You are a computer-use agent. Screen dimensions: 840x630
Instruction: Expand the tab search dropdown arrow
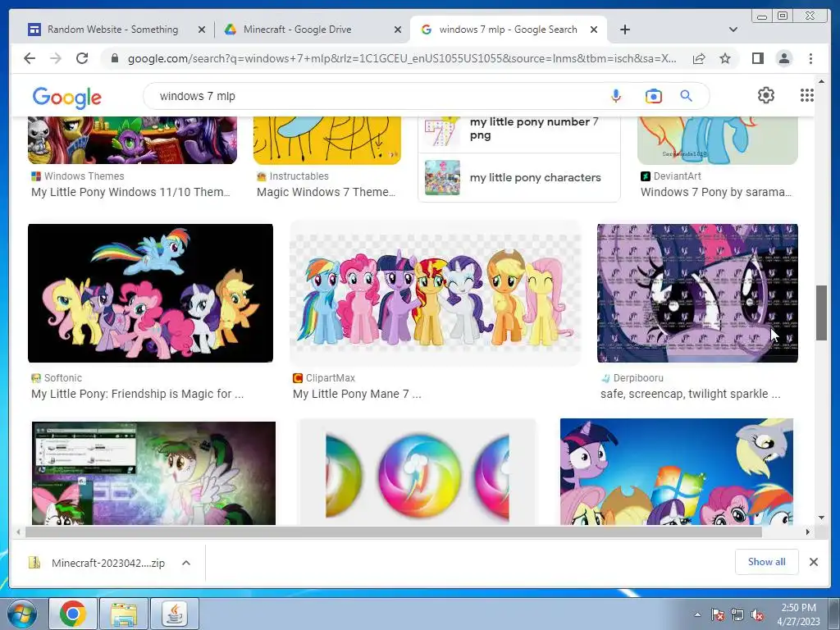733,30
